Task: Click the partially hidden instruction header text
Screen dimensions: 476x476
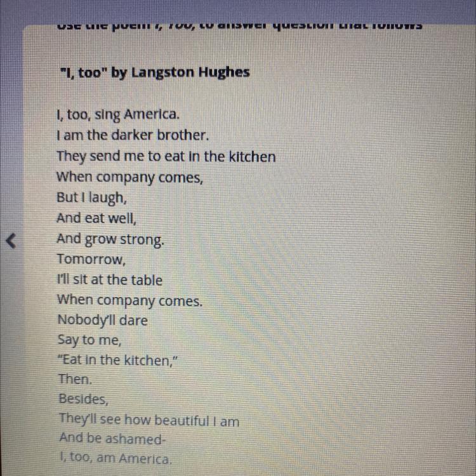Action: tap(239, 27)
